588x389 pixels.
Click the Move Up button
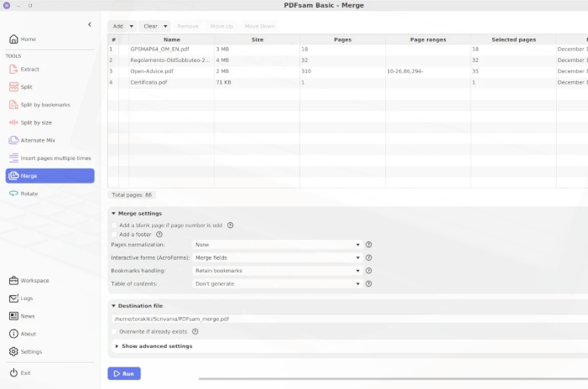pyautogui.click(x=221, y=26)
